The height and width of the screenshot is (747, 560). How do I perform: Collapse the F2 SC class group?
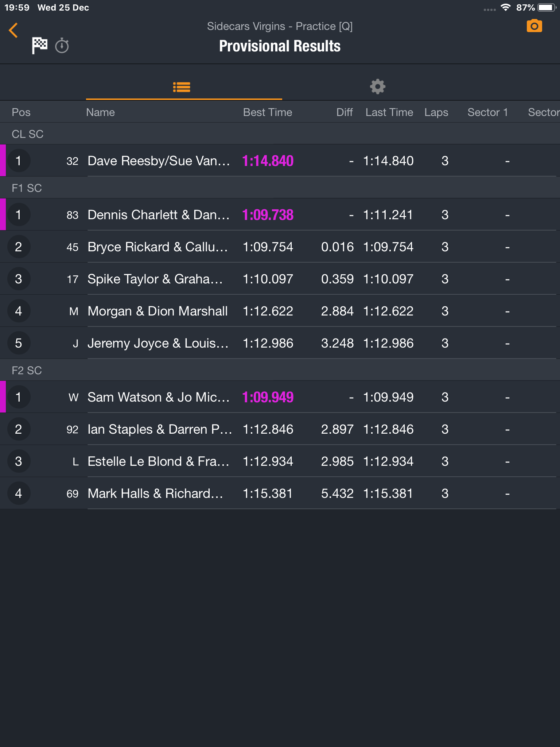coord(280,370)
